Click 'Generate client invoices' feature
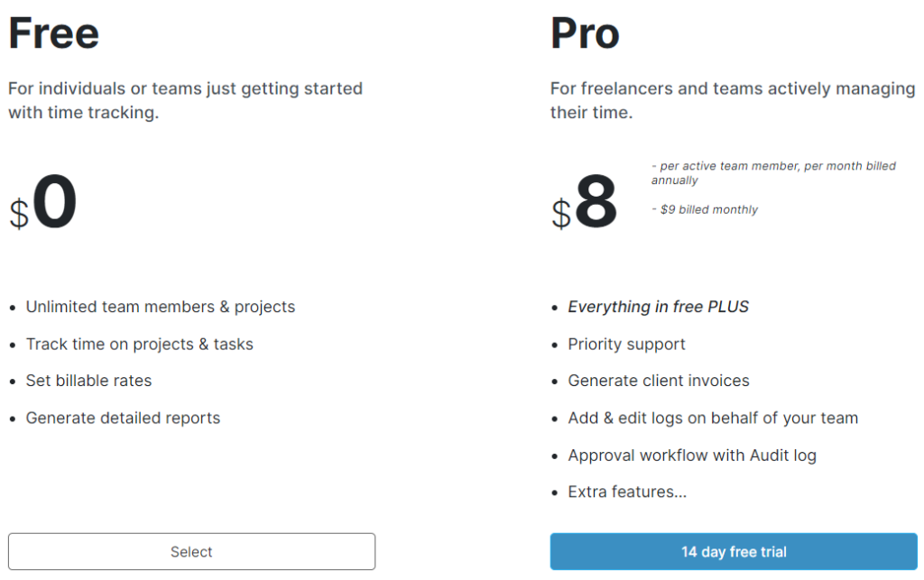The width and height of the screenshot is (924, 580). (x=659, y=381)
